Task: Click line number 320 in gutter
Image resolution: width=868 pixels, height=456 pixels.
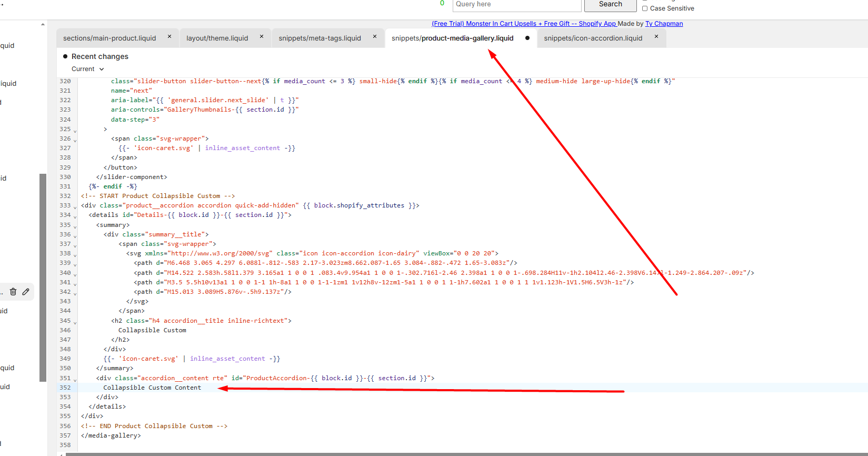Action: tap(65, 81)
